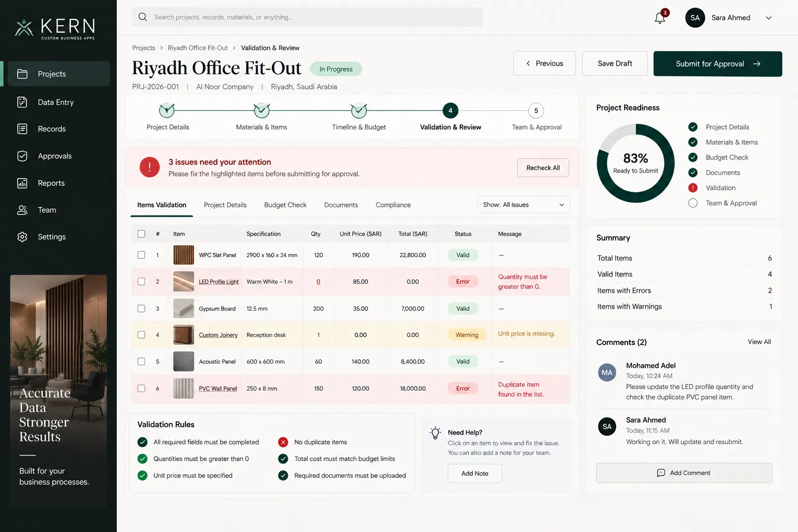Click the Records list icon
This screenshot has width=798, height=532.
coord(22,129)
